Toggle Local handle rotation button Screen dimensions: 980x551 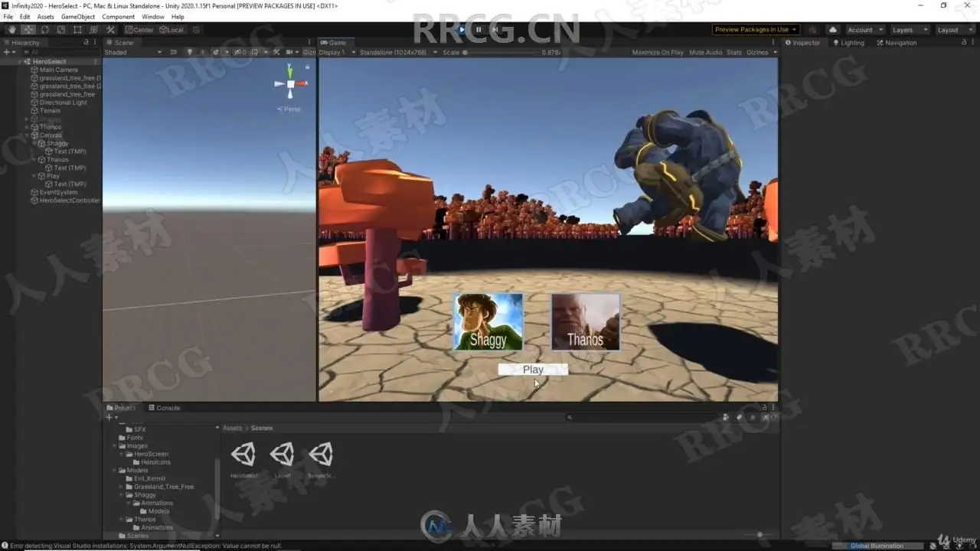coord(171,30)
